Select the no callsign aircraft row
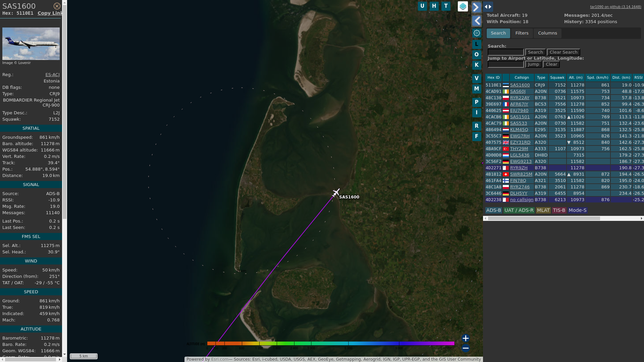 (565, 200)
